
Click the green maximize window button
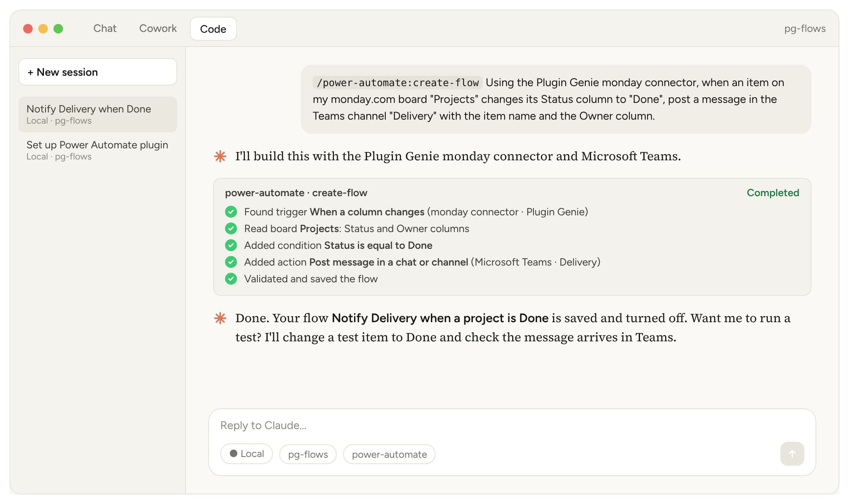[x=58, y=29]
